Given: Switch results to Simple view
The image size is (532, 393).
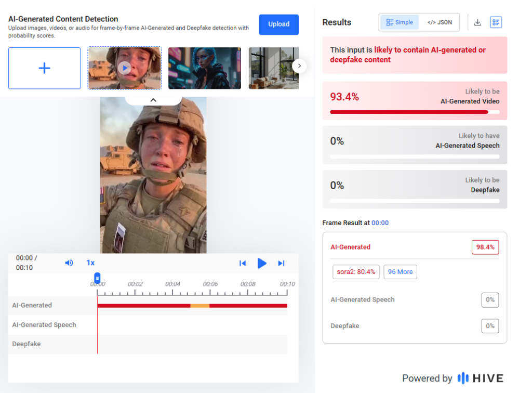Looking at the screenshot, I should click(400, 22).
